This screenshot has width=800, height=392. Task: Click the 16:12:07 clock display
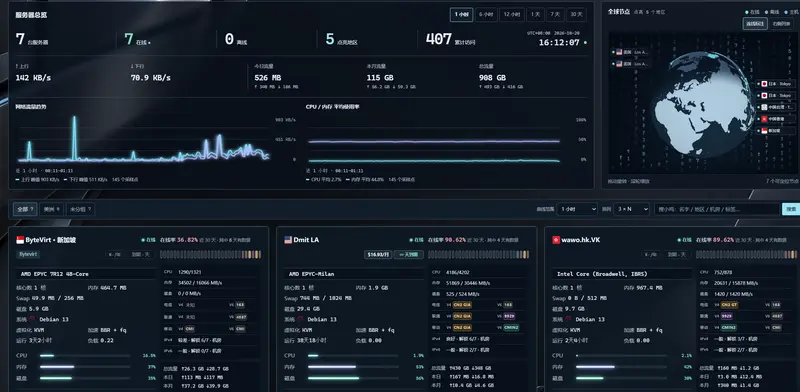559,42
